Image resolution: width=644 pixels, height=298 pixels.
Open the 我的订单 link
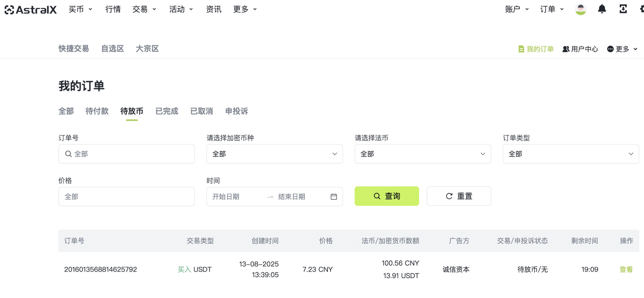(x=536, y=49)
